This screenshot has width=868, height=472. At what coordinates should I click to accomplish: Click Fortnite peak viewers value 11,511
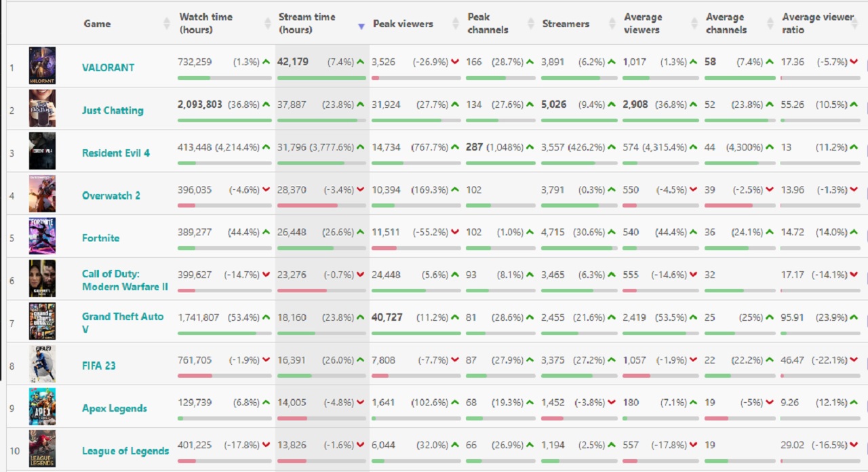tap(386, 232)
